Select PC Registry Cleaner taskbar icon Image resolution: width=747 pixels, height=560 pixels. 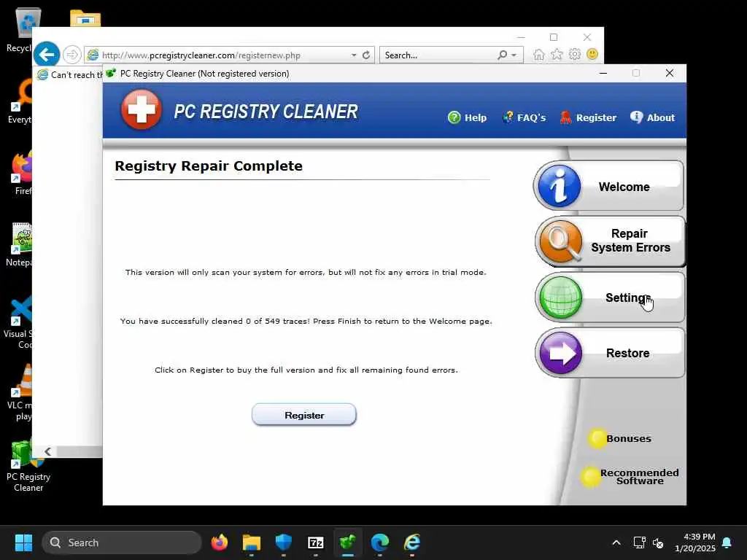[x=348, y=542]
